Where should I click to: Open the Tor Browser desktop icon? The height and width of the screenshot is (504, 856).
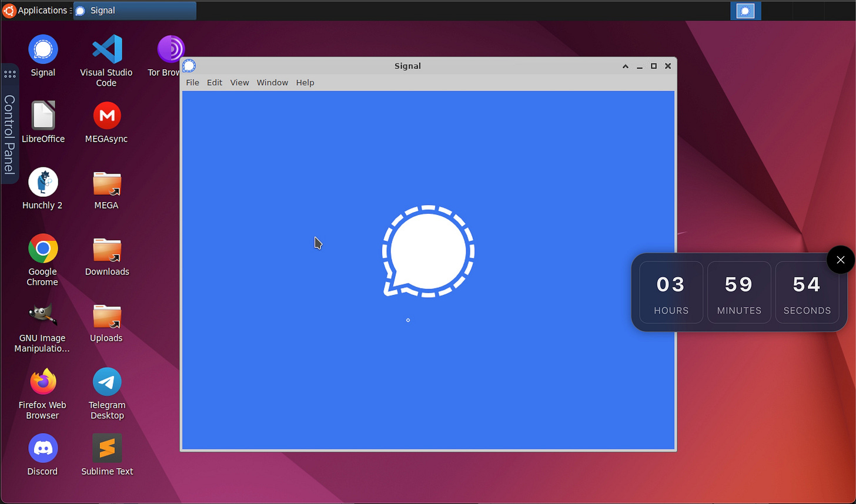click(170, 49)
